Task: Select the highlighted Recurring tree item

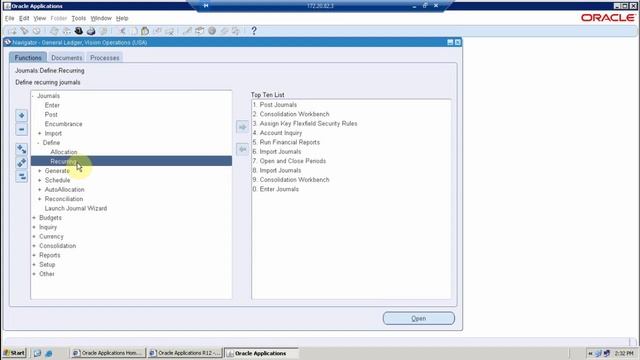Action: point(131,161)
